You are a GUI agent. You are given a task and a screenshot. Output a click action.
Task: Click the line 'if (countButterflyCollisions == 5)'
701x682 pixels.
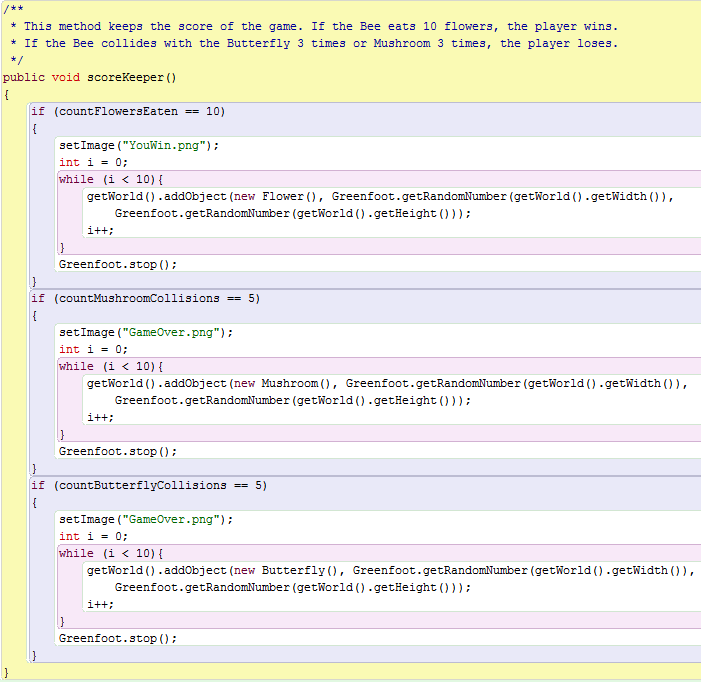[x=149, y=485]
